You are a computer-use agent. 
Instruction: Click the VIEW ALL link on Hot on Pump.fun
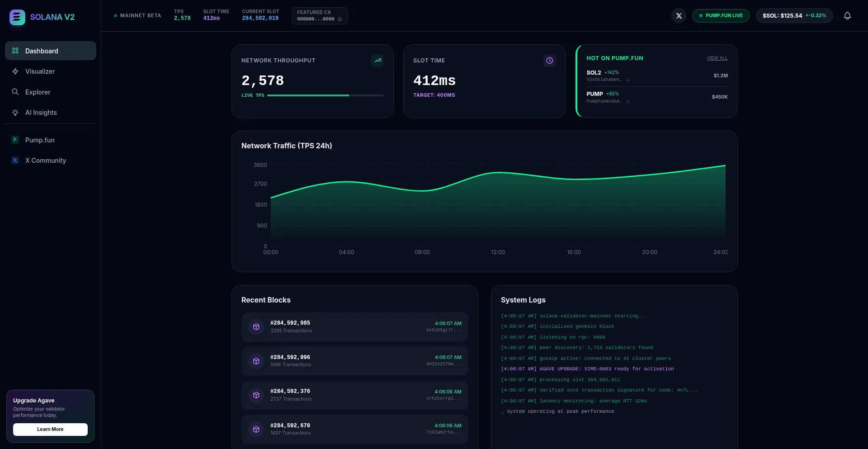pyautogui.click(x=717, y=58)
